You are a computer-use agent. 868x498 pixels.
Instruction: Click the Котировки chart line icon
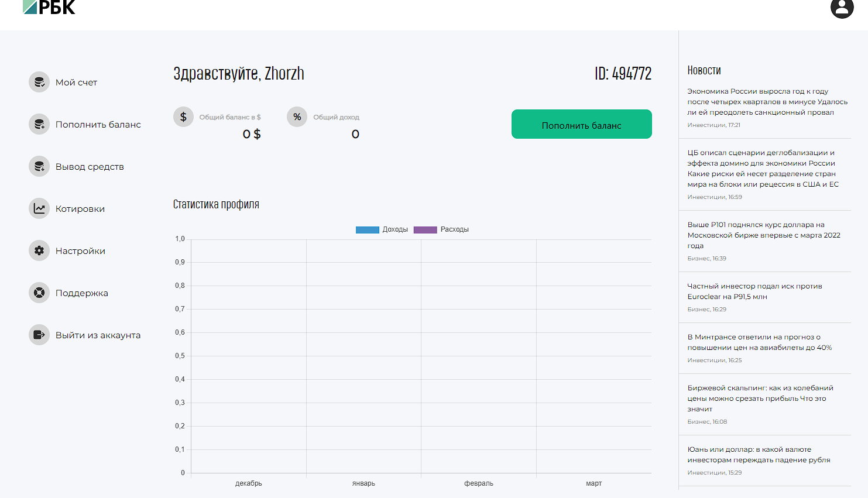tap(39, 209)
